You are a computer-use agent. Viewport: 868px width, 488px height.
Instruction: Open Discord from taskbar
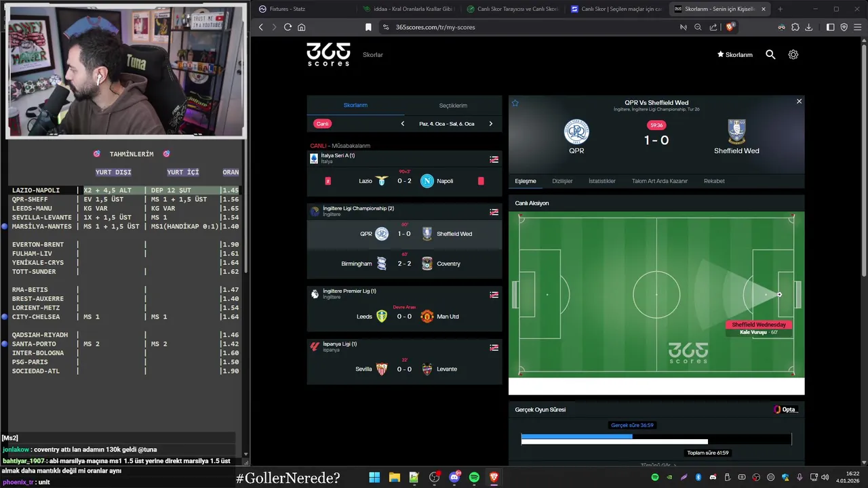[x=454, y=477]
